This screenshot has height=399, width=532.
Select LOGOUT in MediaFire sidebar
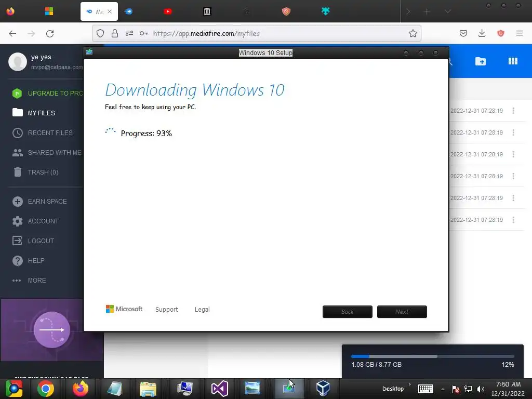(x=33, y=241)
